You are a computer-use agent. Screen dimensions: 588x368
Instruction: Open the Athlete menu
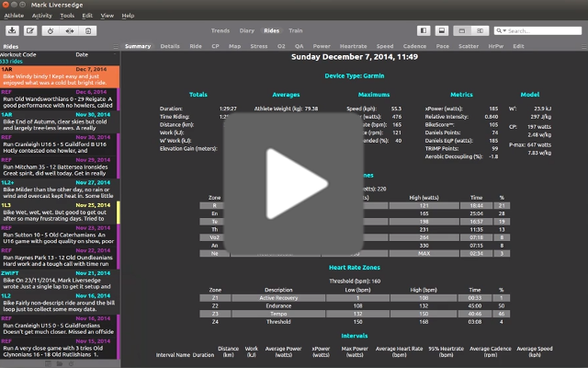[x=13, y=16]
